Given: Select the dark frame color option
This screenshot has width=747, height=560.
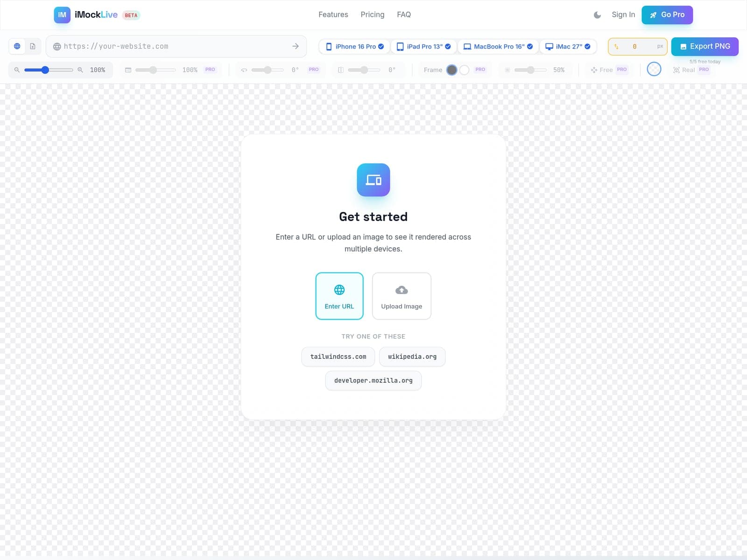Looking at the screenshot, I should tap(451, 70).
